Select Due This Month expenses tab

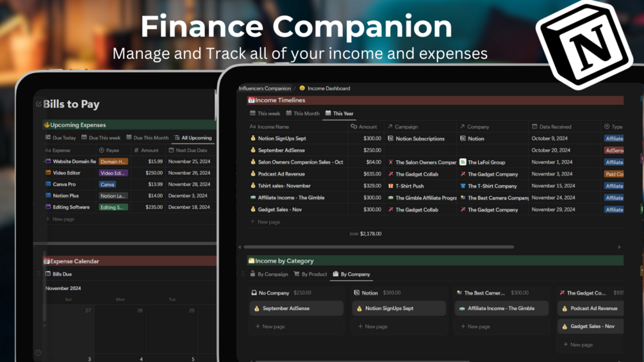coord(147,138)
